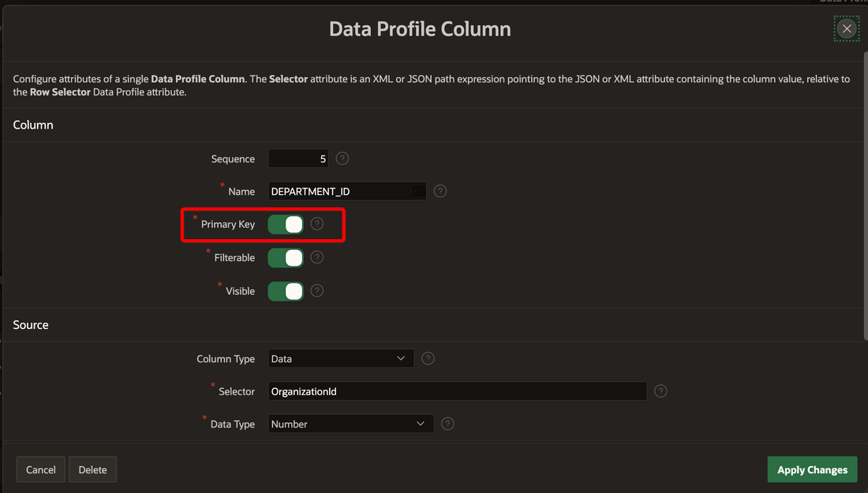Open help for the Sequence field
The image size is (868, 493).
[x=342, y=158]
